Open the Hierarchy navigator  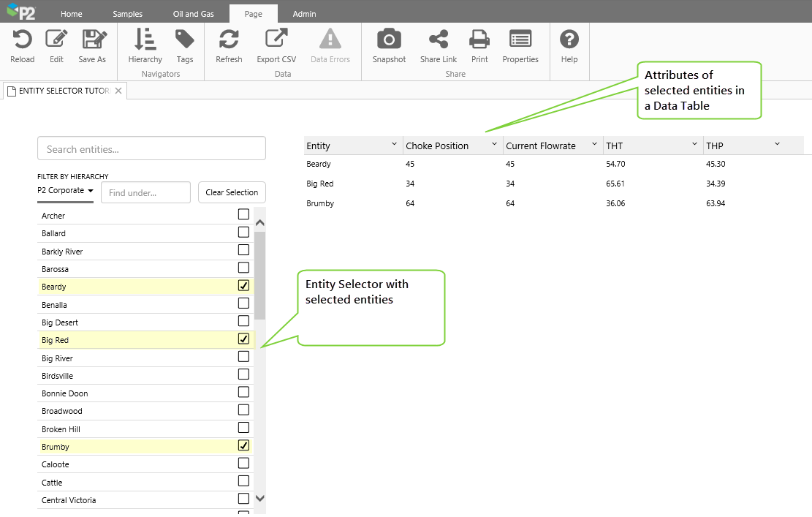coord(145,40)
